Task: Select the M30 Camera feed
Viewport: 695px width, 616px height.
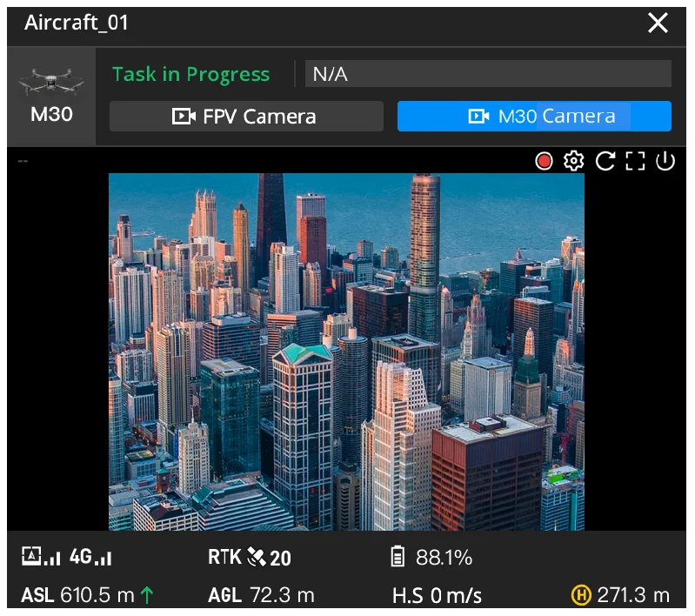Action: (x=534, y=117)
